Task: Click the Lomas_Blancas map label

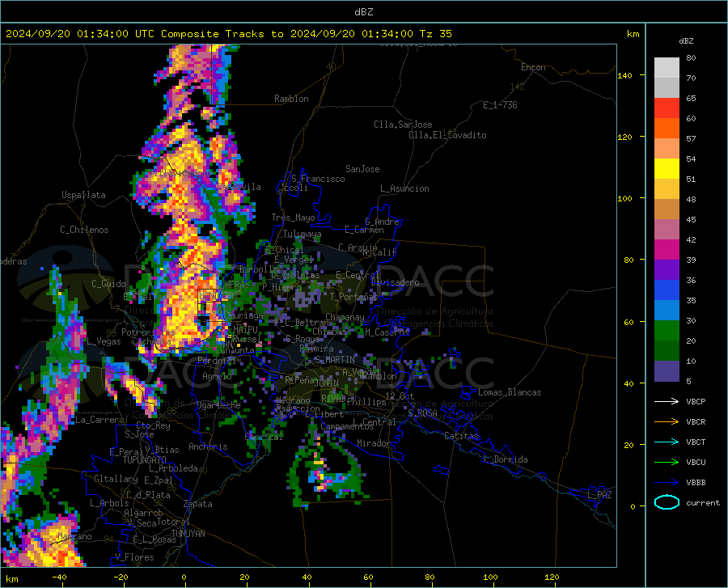Action: click(x=510, y=392)
